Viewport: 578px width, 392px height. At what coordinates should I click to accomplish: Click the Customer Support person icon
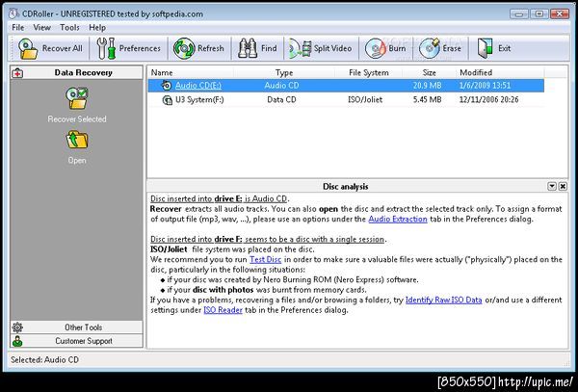17,341
